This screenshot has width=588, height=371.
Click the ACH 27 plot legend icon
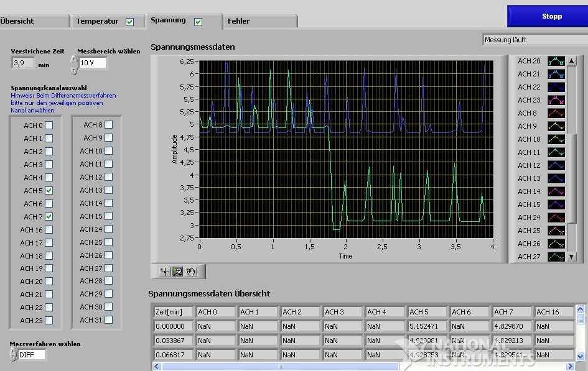[x=556, y=257]
